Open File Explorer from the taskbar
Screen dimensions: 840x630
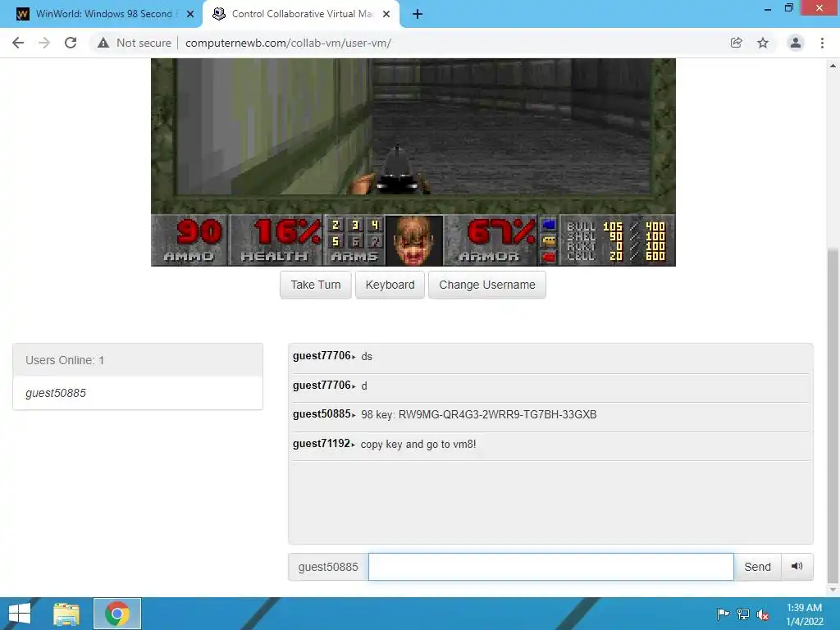[66, 614]
